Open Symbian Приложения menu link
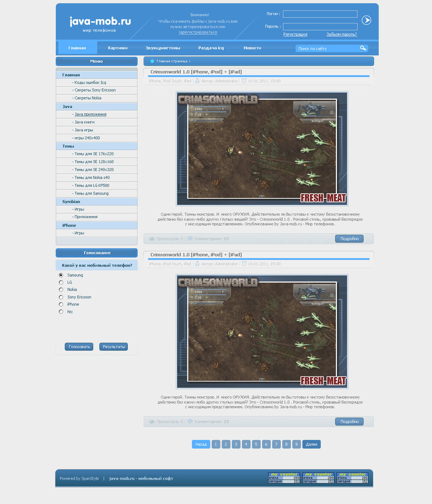 pyautogui.click(x=86, y=217)
